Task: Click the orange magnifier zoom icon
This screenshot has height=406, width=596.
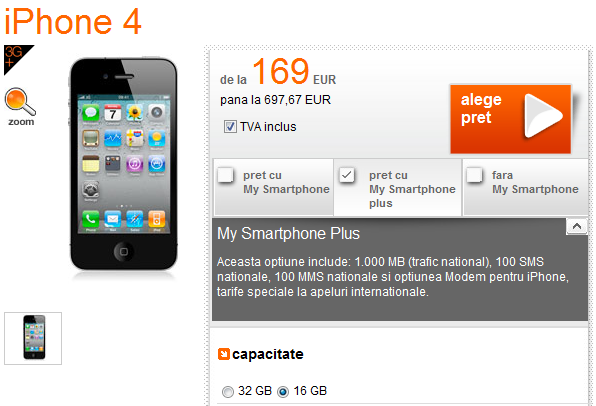Action: point(20,102)
